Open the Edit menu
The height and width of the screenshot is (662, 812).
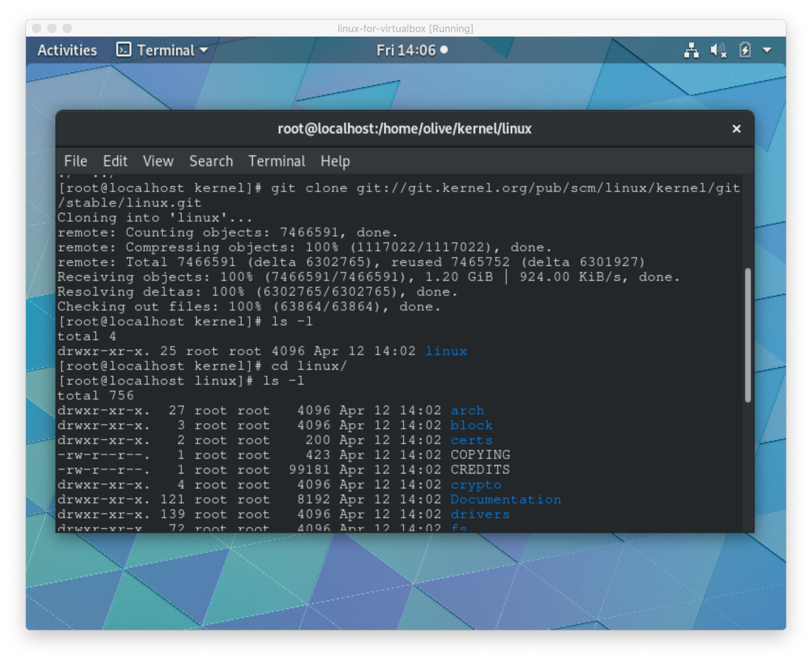pyautogui.click(x=115, y=161)
